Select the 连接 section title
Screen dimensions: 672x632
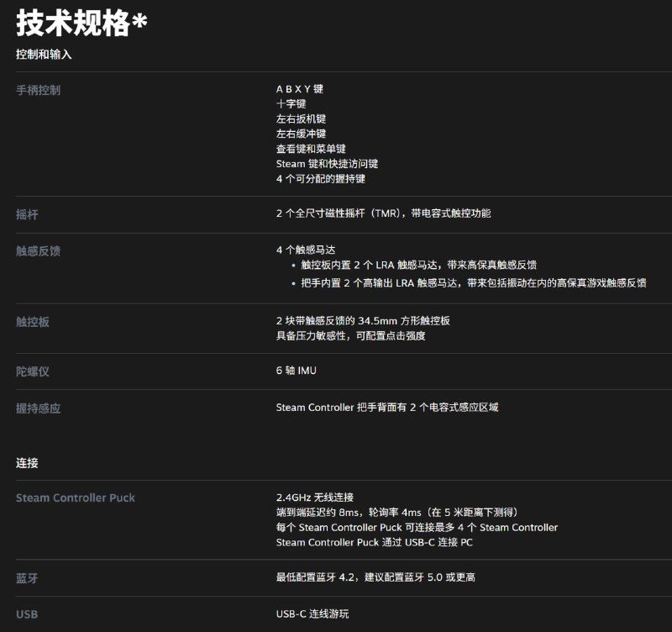tap(27, 462)
